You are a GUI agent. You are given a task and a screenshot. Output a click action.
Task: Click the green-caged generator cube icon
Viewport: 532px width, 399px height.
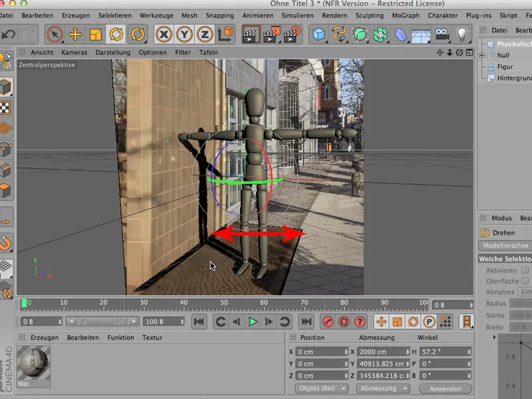pos(360,35)
